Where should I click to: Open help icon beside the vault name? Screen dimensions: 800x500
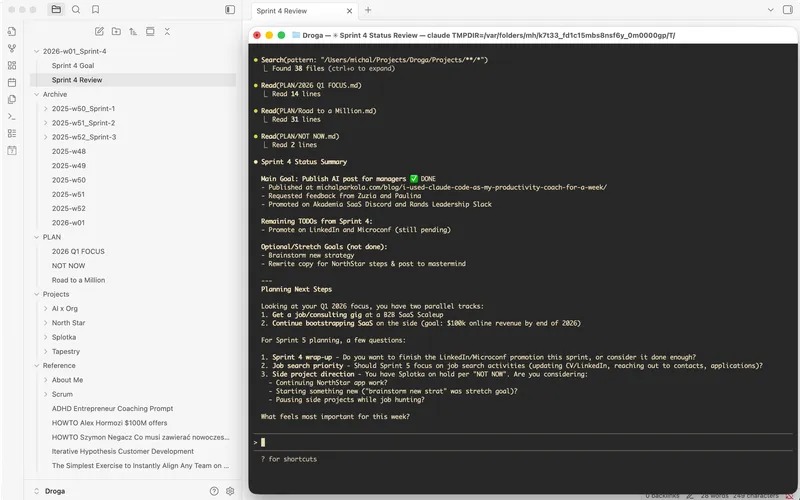[214, 491]
